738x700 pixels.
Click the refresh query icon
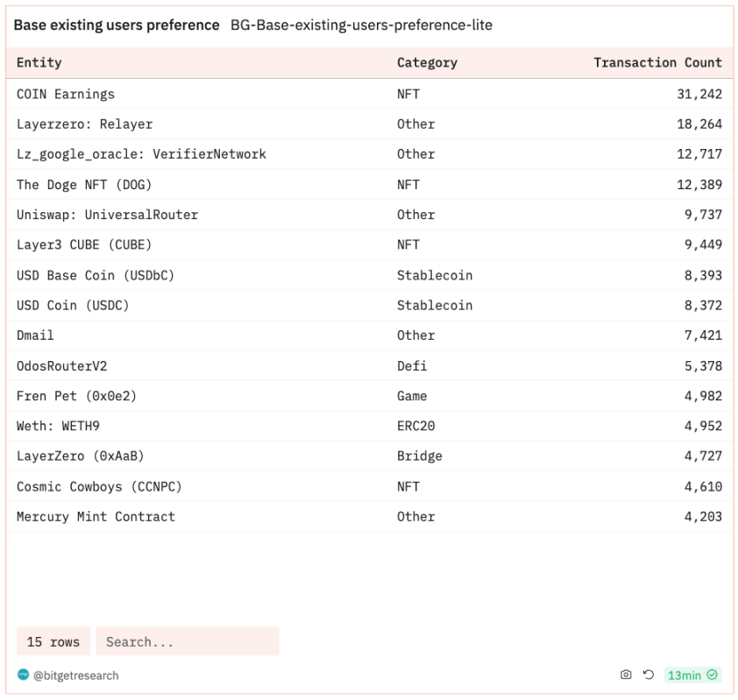tap(649, 675)
